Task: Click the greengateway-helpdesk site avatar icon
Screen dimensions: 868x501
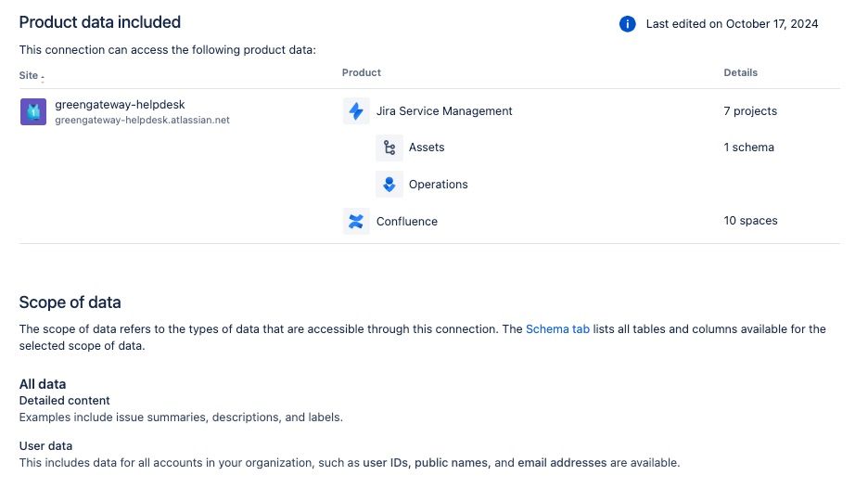Action: pos(33,112)
